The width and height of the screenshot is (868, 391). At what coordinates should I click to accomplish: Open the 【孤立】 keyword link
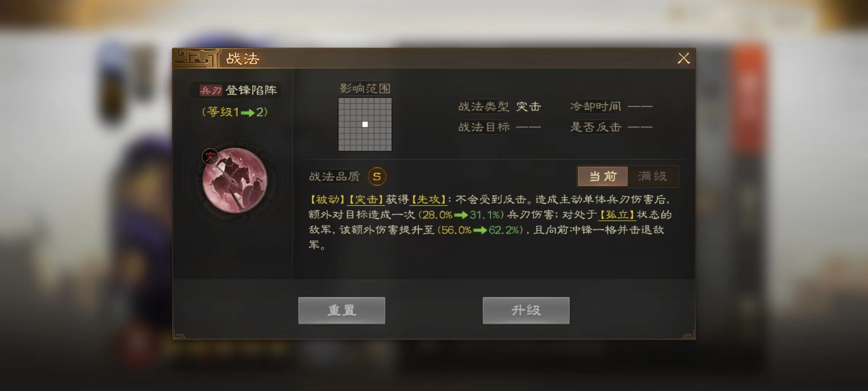tap(617, 215)
